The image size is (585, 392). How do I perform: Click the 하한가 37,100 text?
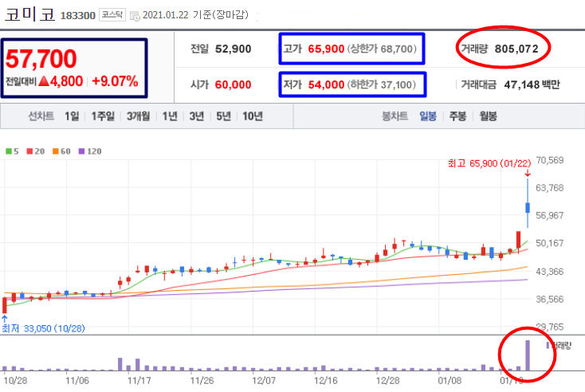pyautogui.click(x=382, y=84)
